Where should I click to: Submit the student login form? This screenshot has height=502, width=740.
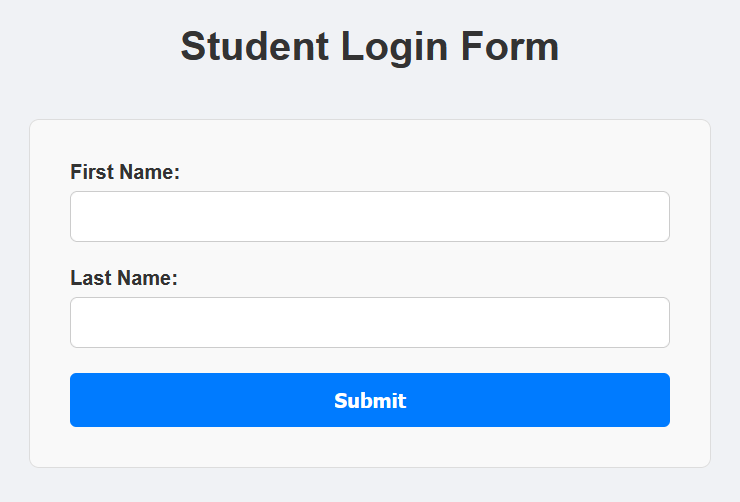coord(369,400)
